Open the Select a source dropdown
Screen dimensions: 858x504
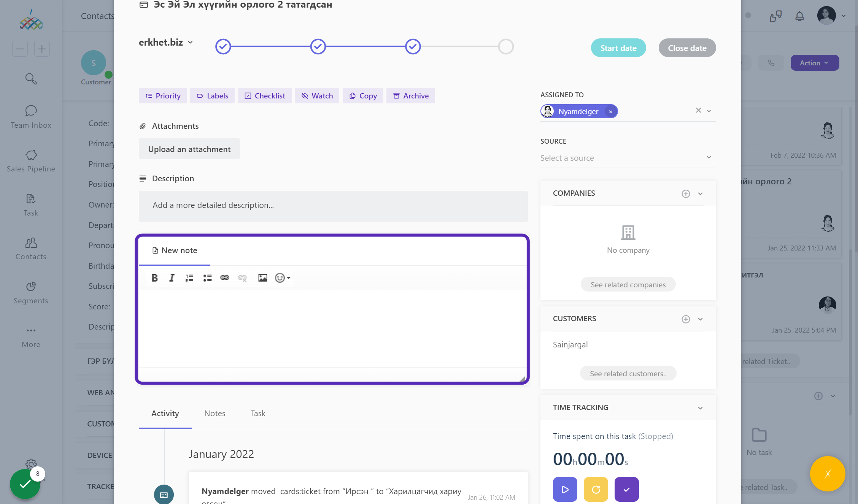[x=628, y=158]
